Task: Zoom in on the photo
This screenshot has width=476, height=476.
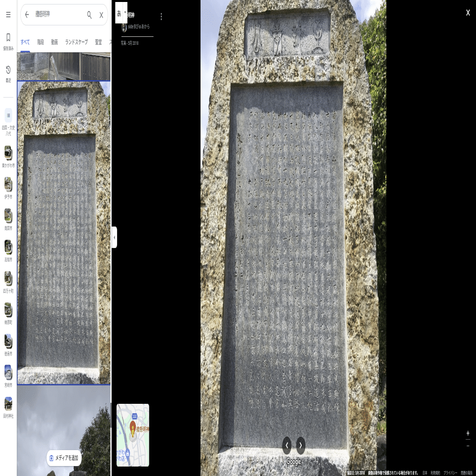Action: coord(468,433)
